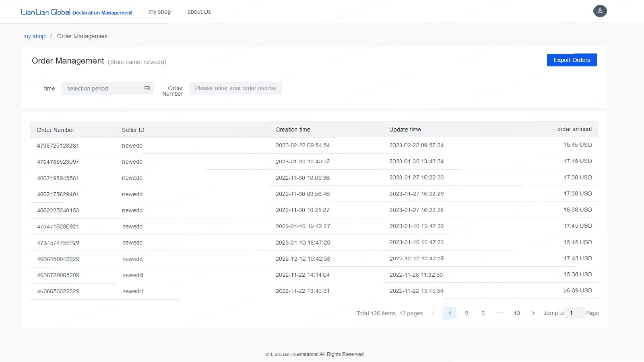Click the ellipsis to reveal more pages
The width and height of the screenshot is (644, 362).
point(500,313)
